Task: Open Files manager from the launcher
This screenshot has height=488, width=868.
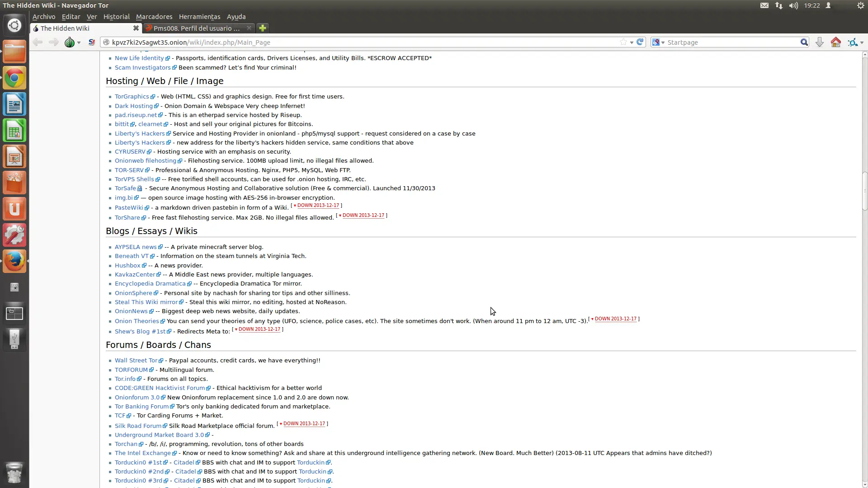Action: pyautogui.click(x=14, y=52)
